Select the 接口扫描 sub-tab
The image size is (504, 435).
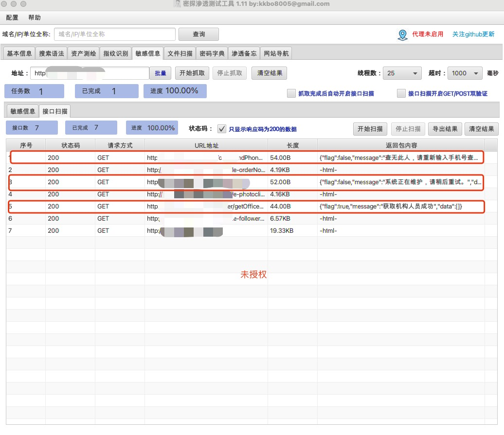[55, 111]
